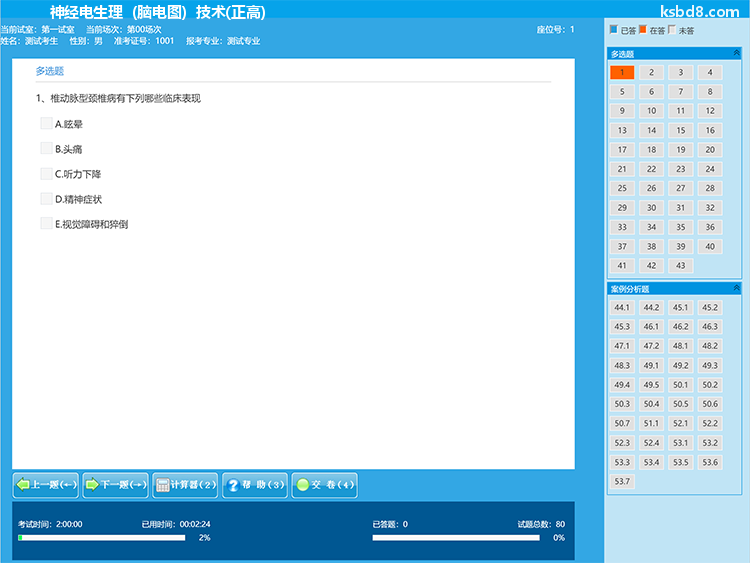Jump to question 21

[622, 169]
